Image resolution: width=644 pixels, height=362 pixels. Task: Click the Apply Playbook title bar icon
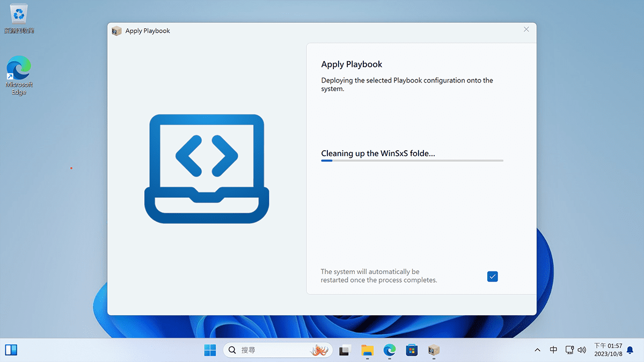(116, 31)
